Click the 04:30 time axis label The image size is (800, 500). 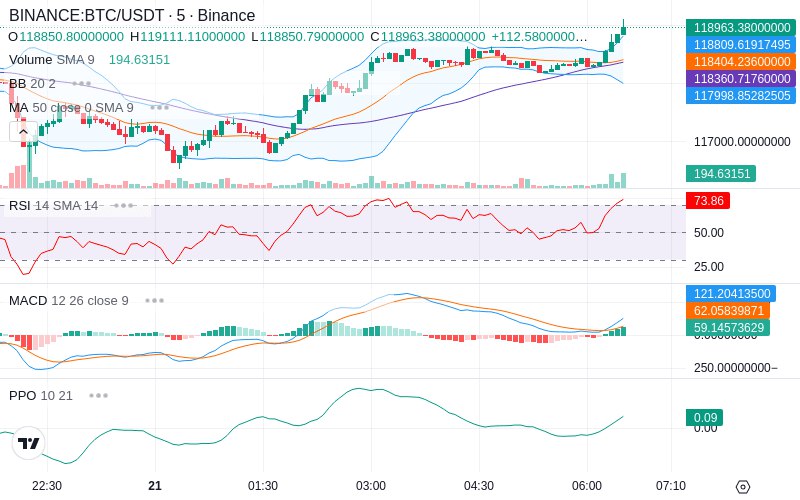[479, 486]
